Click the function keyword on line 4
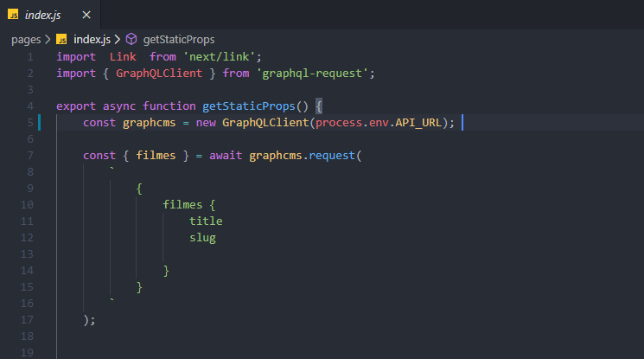Image resolution: width=644 pixels, height=359 pixels. [x=169, y=106]
